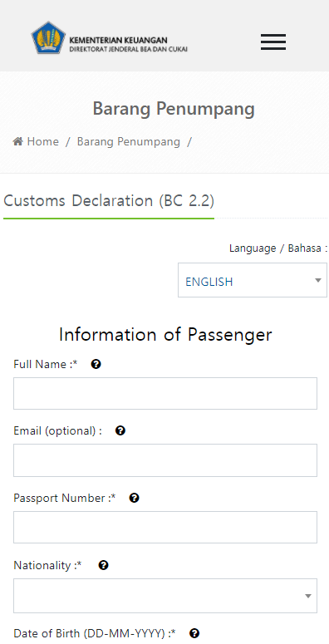Show help for Full Name field

(x=96, y=364)
